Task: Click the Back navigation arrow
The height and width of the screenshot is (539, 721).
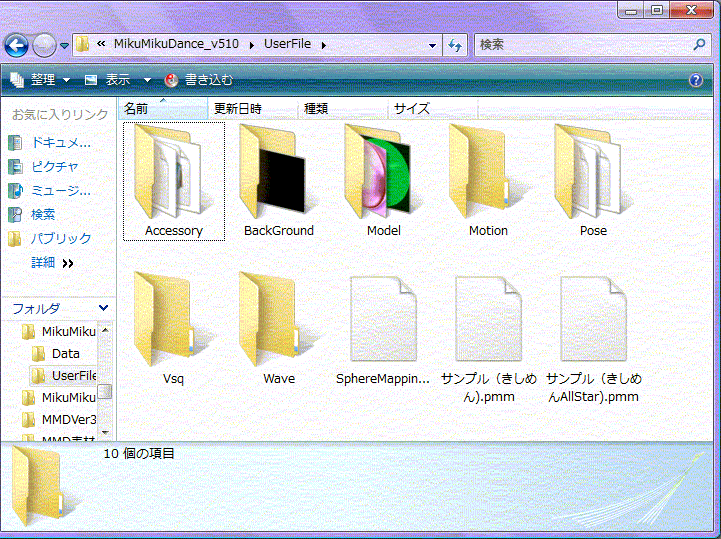Action: tap(17, 46)
